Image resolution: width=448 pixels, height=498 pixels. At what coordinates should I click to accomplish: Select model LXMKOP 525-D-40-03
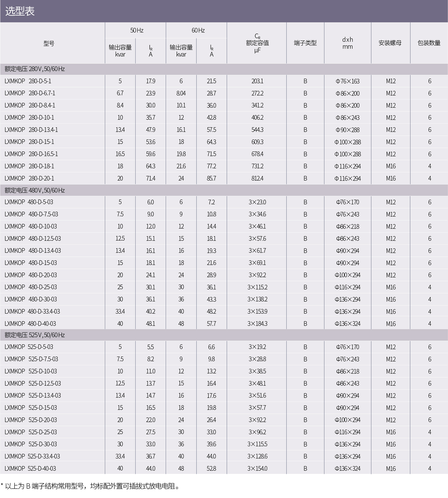point(30,468)
